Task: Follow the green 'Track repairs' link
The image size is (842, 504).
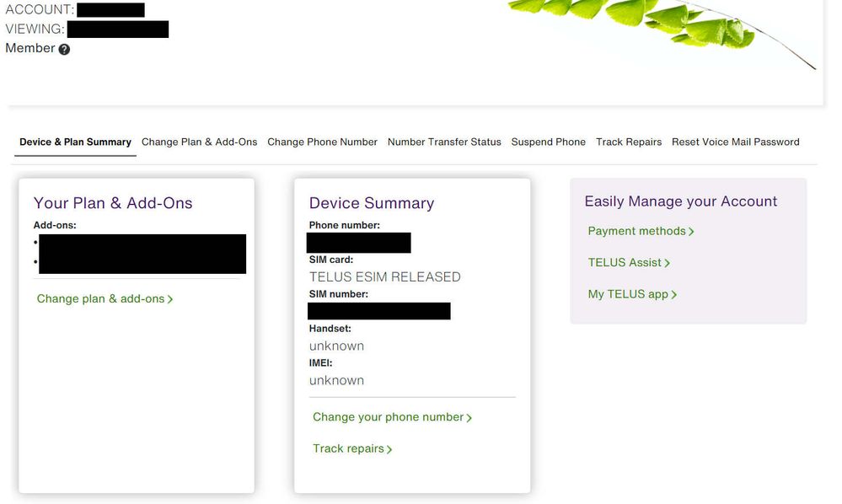Action: [348, 448]
